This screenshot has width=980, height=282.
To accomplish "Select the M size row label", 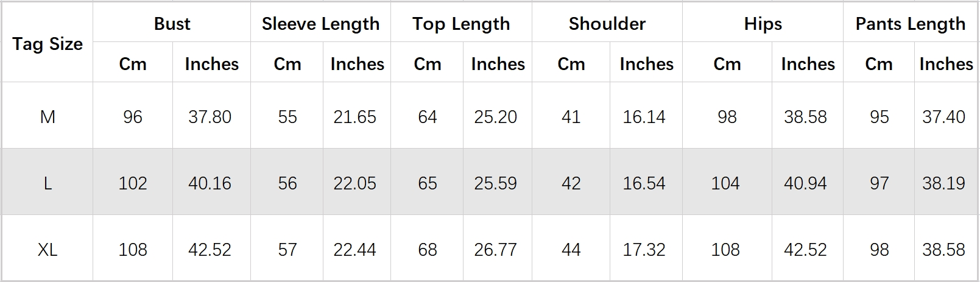I will click(x=48, y=116).
